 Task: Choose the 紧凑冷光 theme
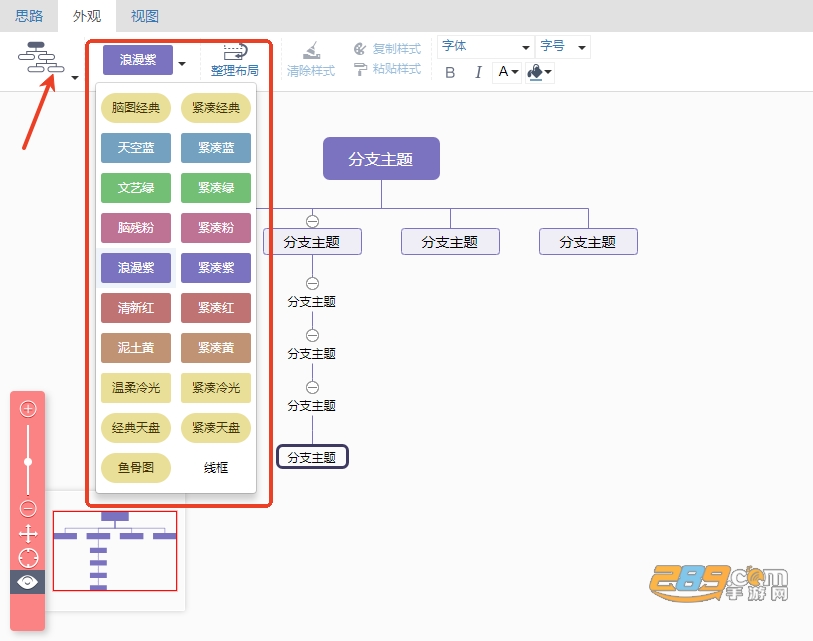tap(216, 388)
